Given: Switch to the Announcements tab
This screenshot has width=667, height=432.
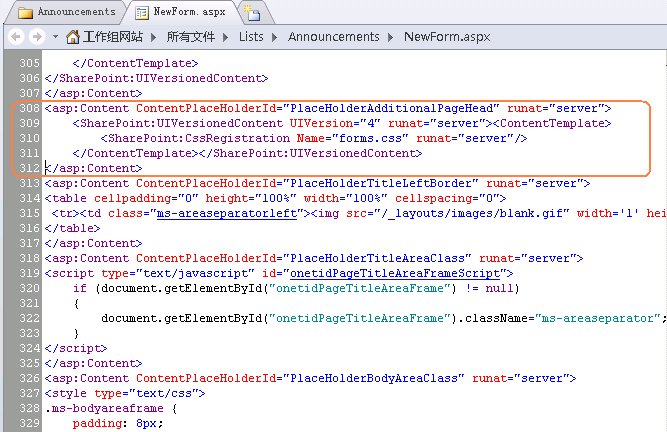Looking at the screenshot, I should click(67, 12).
